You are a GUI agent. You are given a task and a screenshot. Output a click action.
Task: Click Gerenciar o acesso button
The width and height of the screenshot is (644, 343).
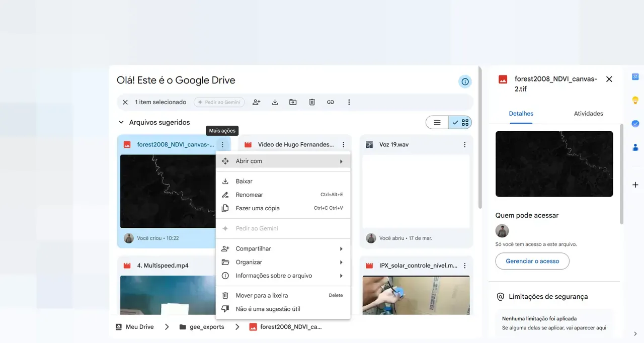[x=532, y=261]
